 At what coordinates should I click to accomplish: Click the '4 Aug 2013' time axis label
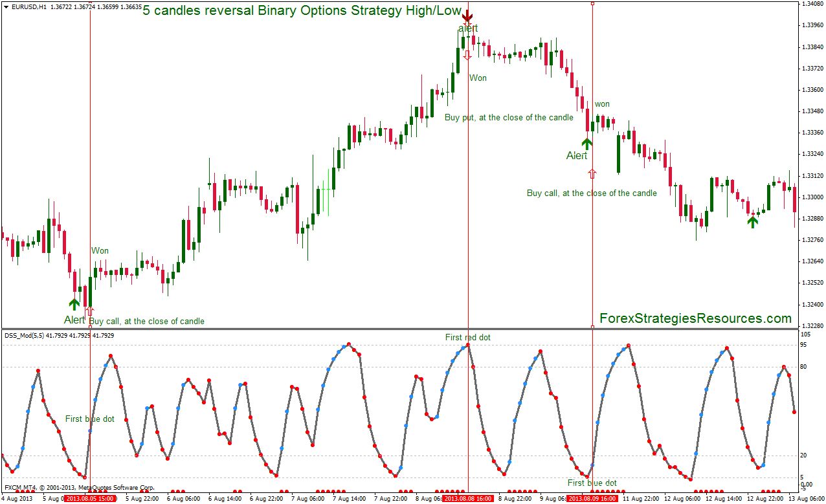pyautogui.click(x=17, y=499)
